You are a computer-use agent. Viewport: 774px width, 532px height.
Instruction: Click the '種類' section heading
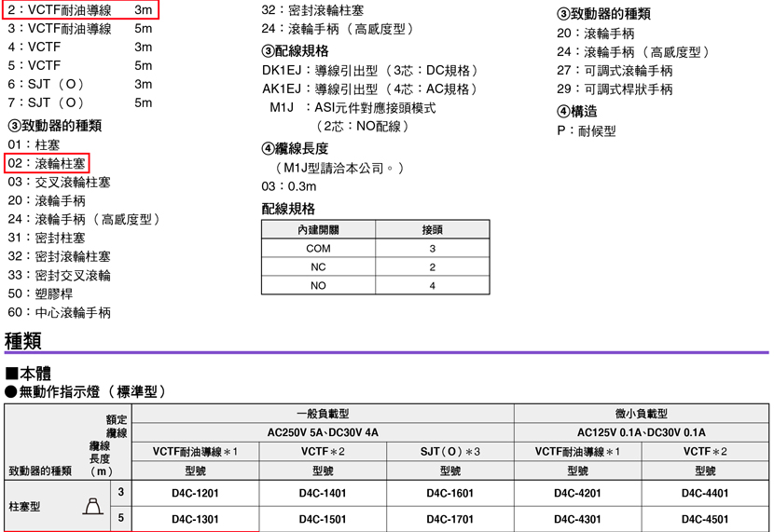(22, 341)
